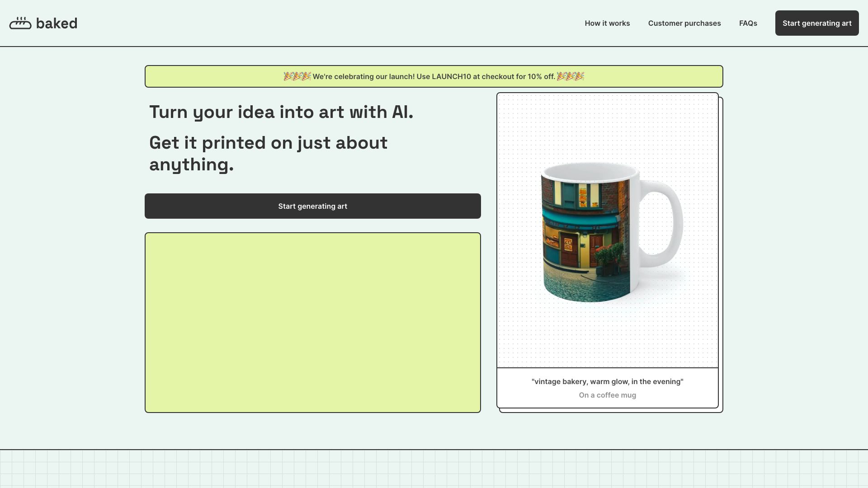The width and height of the screenshot is (868, 488).
Task: Click the coffee mug product image
Action: tap(612, 232)
